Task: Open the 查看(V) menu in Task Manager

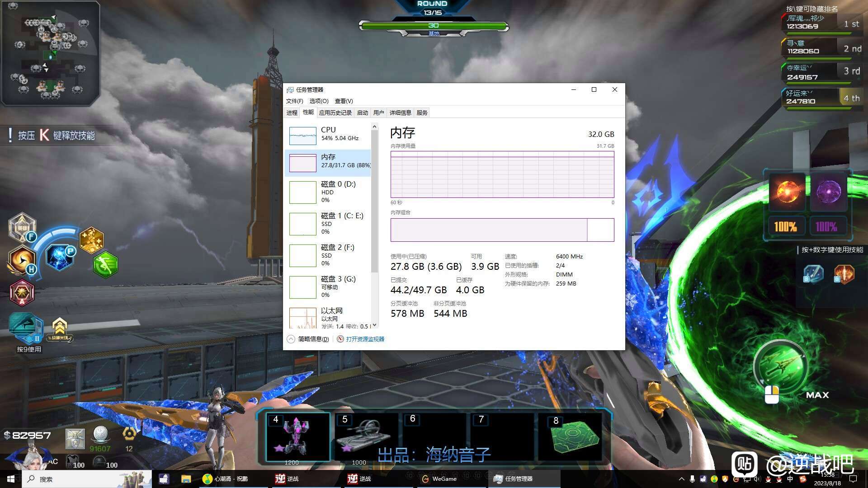Action: point(344,101)
